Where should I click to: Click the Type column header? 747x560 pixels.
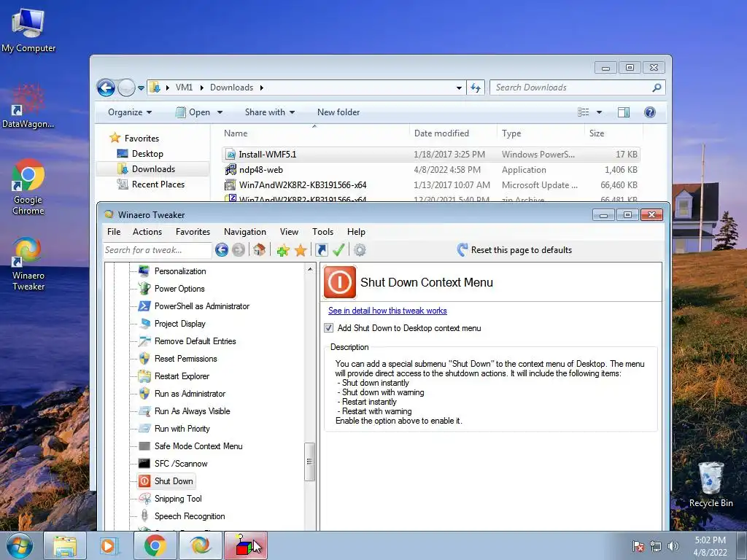pyautogui.click(x=541, y=133)
